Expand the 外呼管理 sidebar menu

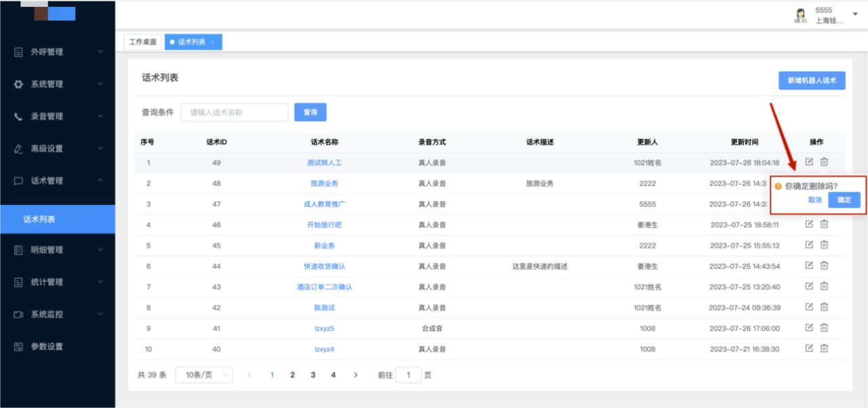[58, 52]
